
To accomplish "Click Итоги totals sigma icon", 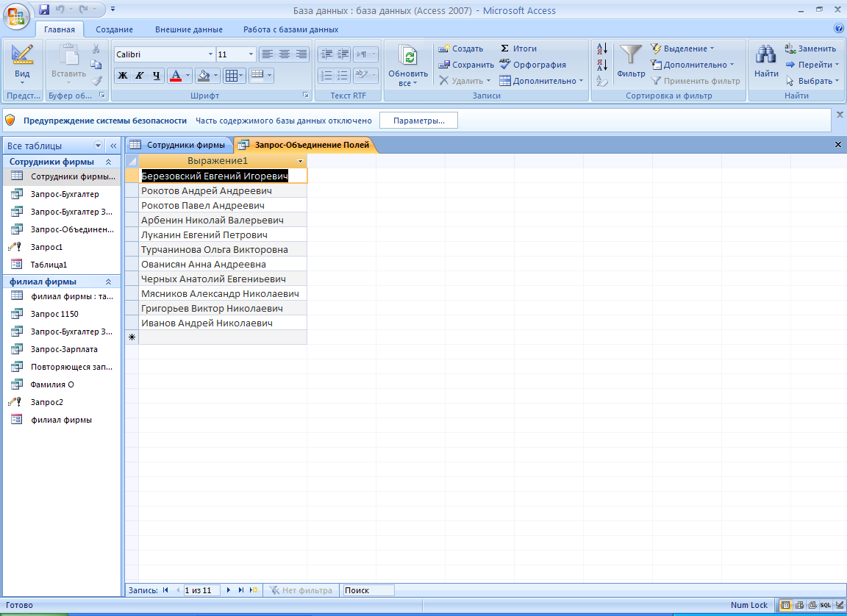I will 518,49.
